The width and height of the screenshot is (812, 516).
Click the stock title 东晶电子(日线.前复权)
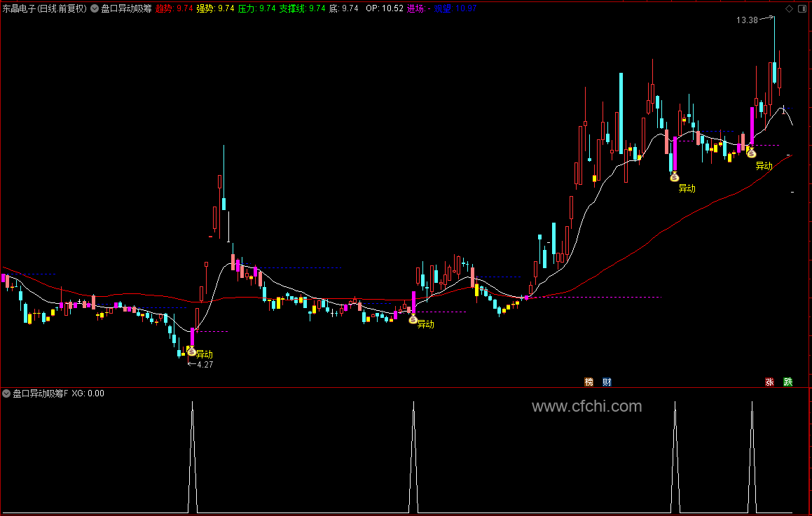45,8
